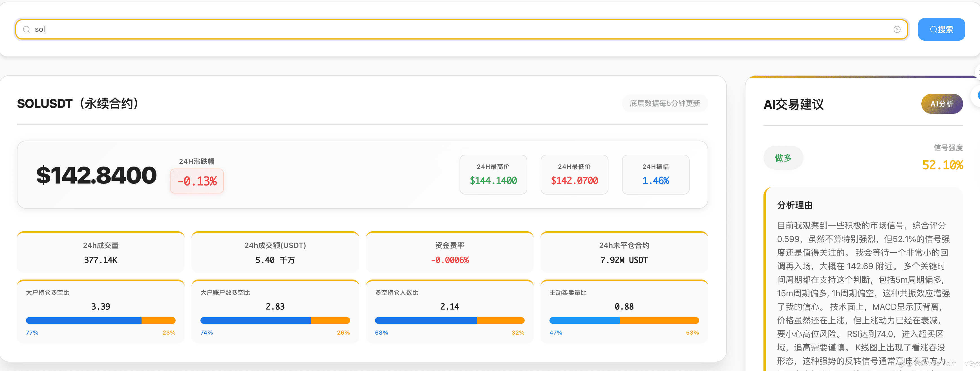Click the 24h未平仓合约 7.92M USDT card
The width and height of the screenshot is (980, 371).
(x=624, y=252)
